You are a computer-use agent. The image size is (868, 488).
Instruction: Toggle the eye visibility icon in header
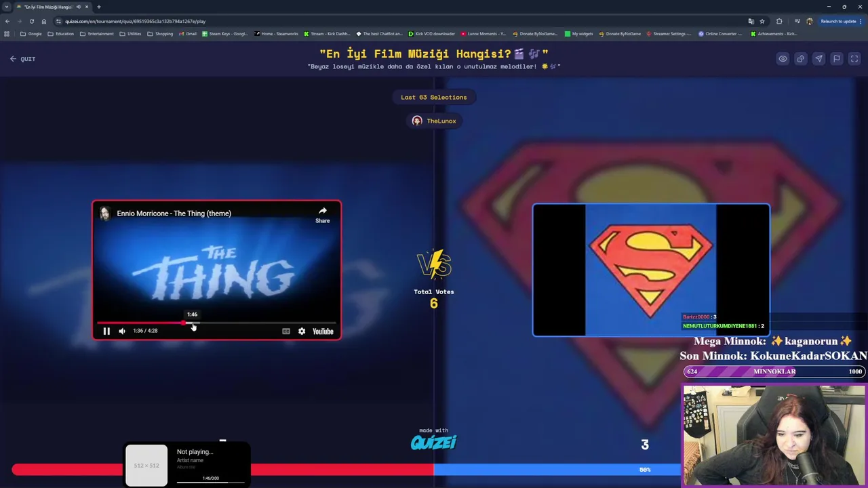tap(783, 59)
